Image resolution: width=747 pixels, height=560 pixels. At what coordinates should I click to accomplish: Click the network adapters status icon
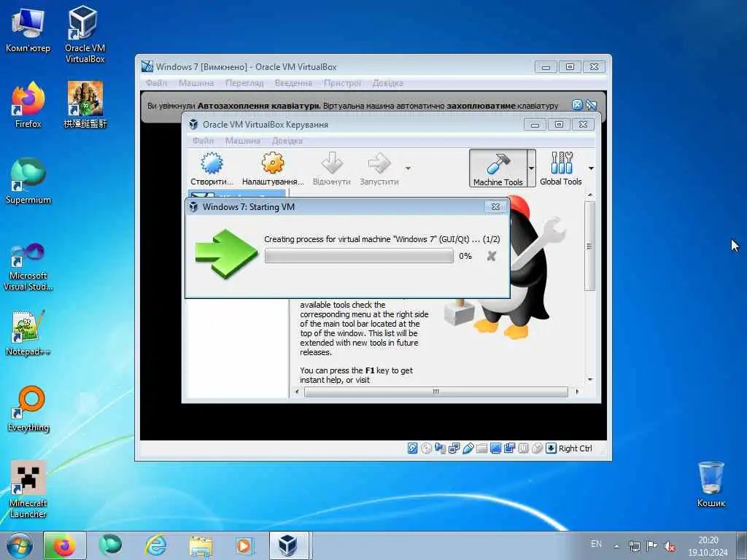(454, 448)
